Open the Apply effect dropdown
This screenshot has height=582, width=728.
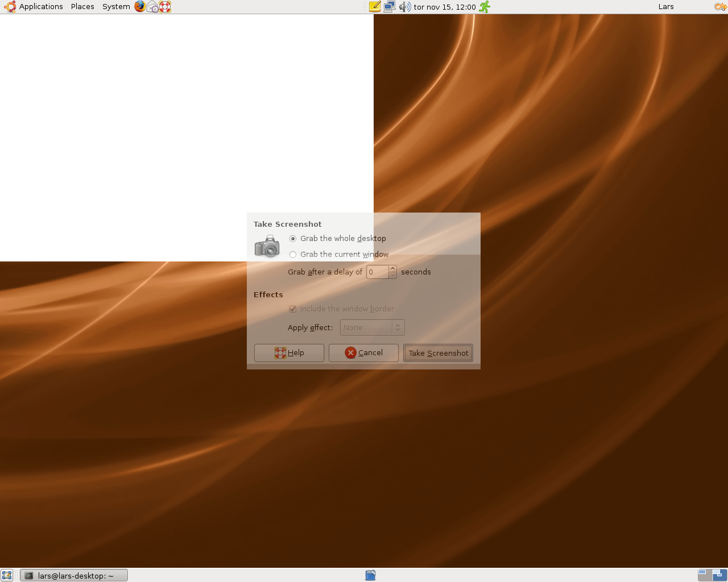point(373,328)
